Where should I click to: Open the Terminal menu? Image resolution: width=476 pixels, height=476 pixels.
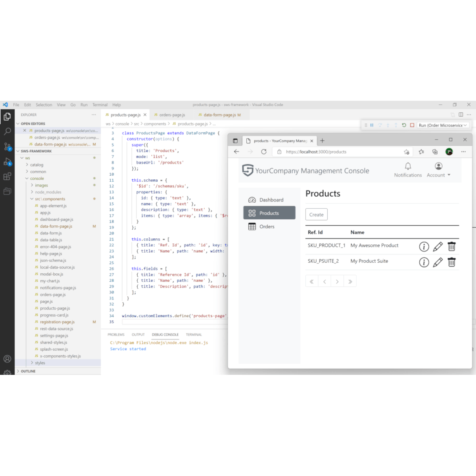100,105
